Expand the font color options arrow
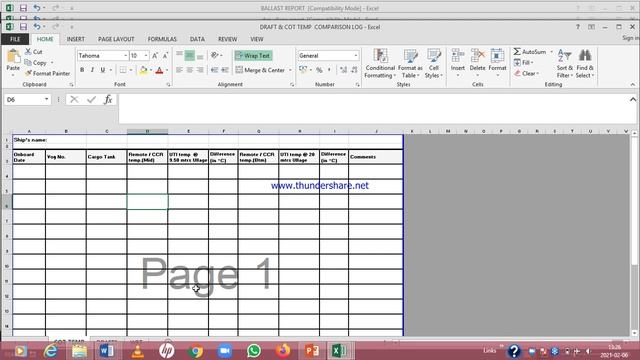The height and width of the screenshot is (360, 640). [167, 70]
